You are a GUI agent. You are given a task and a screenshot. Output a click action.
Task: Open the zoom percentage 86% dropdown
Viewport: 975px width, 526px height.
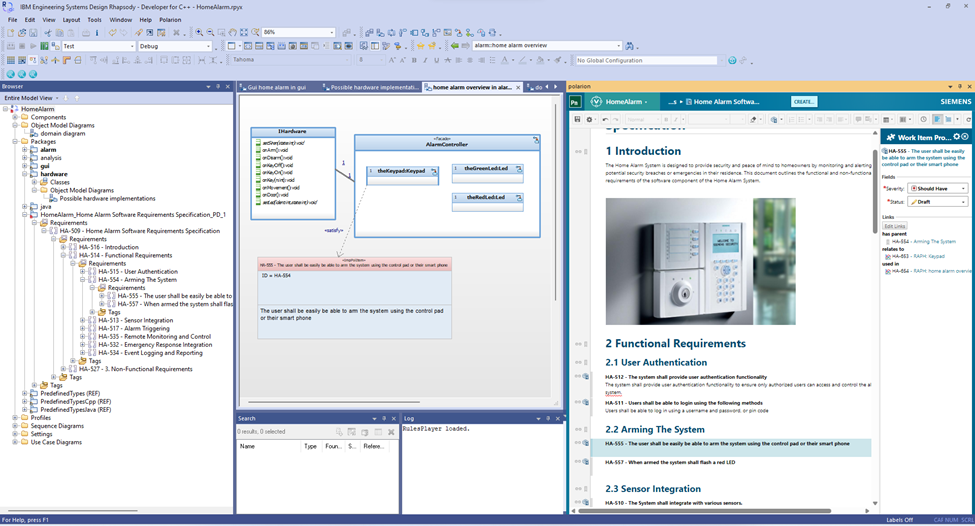[331, 32]
